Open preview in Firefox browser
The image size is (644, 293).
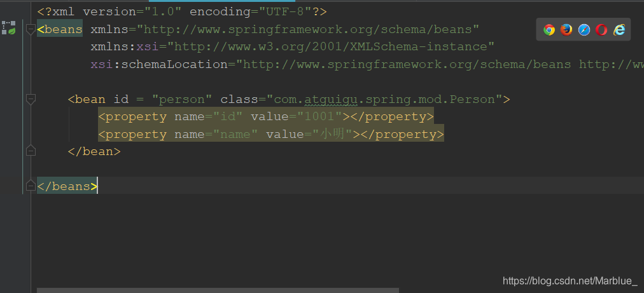[566, 29]
